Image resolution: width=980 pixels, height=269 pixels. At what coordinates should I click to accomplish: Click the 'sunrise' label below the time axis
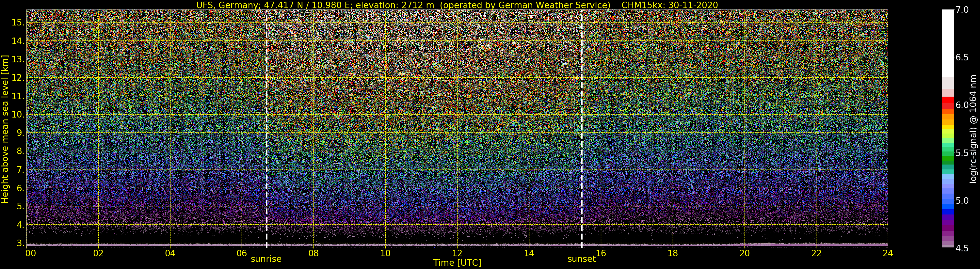[x=266, y=259]
